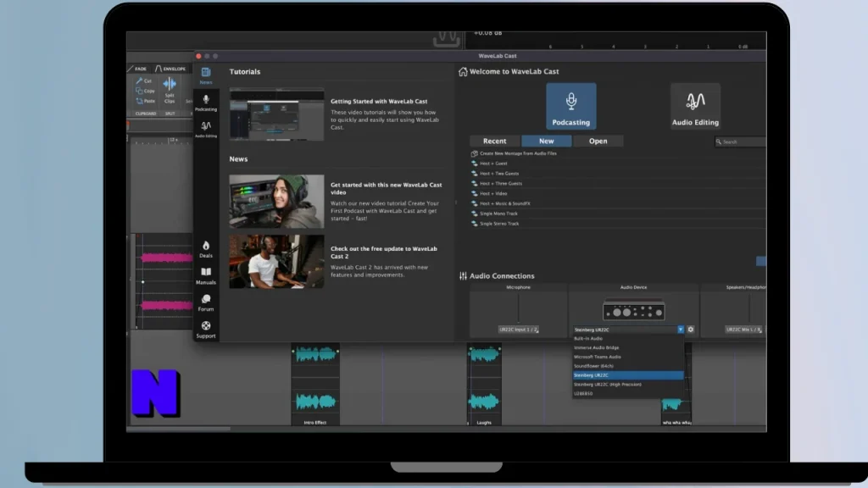Select highlighted Steinberg UR22C list entry
The width and height of the screenshot is (868, 488).
(x=628, y=375)
